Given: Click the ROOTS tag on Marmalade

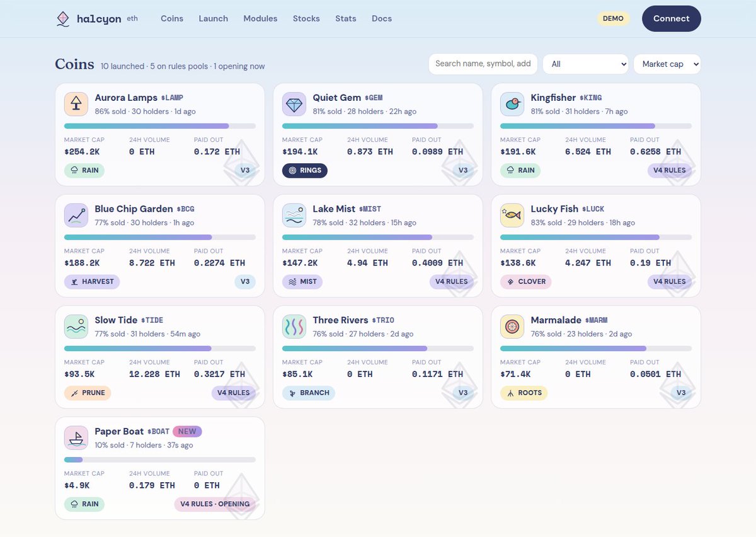Looking at the screenshot, I should [x=524, y=393].
